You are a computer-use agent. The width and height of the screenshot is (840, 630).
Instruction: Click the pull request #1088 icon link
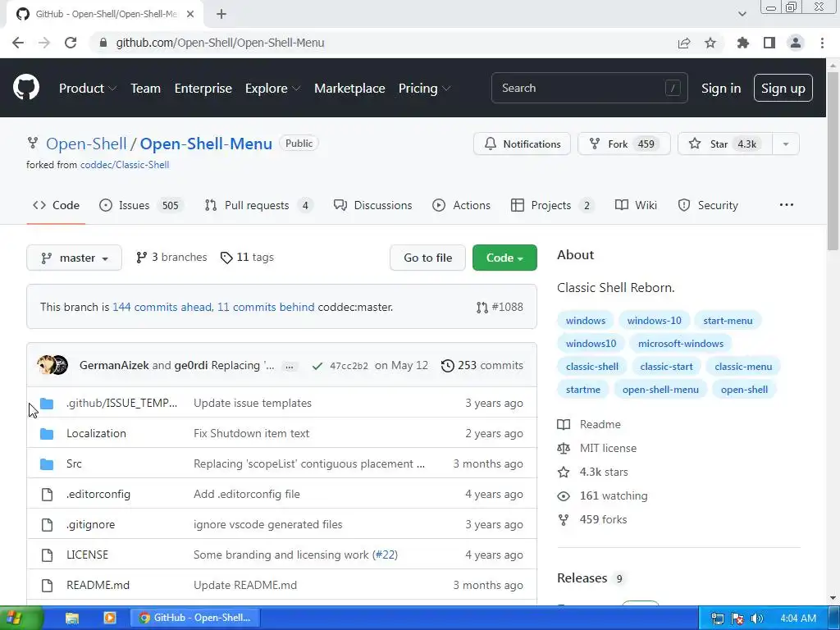pos(500,307)
